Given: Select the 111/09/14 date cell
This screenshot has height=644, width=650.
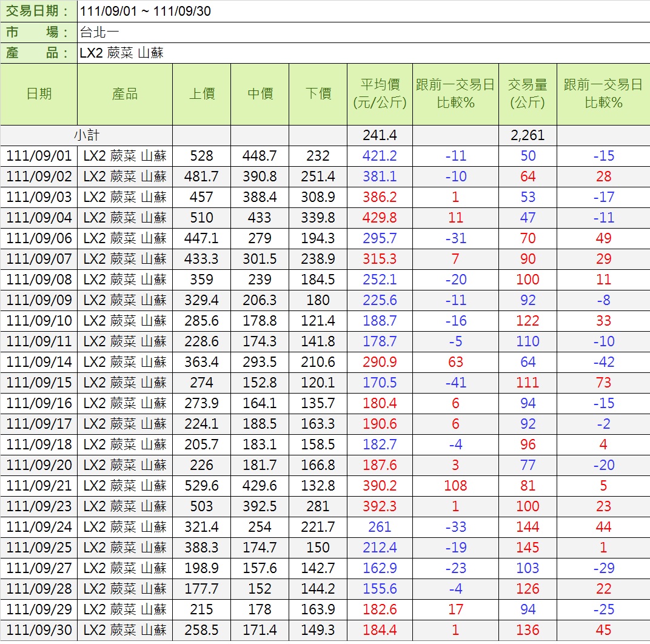Looking at the screenshot, I should click(x=39, y=362).
